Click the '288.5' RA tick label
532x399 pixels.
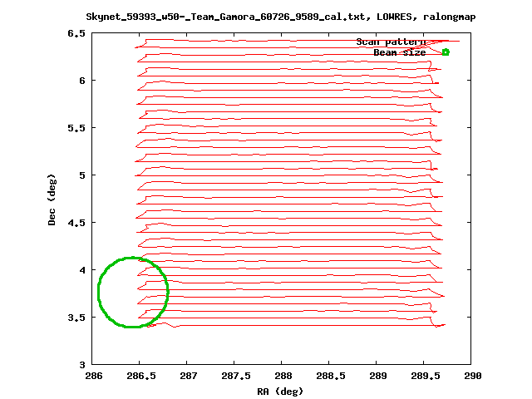(x=331, y=376)
